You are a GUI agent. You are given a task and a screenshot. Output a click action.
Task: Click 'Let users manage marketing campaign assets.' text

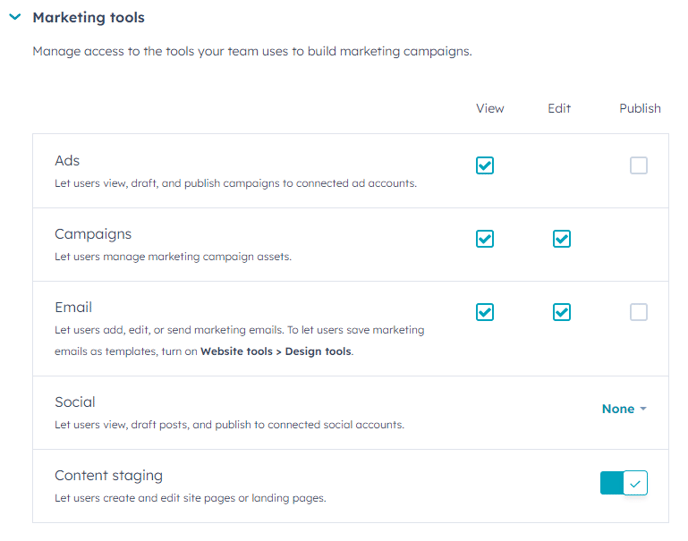coord(173,257)
